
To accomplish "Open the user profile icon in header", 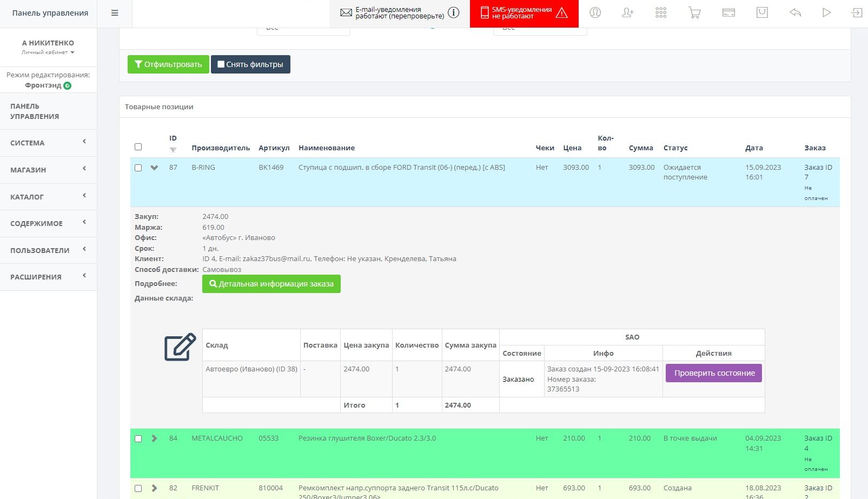I will point(595,13).
